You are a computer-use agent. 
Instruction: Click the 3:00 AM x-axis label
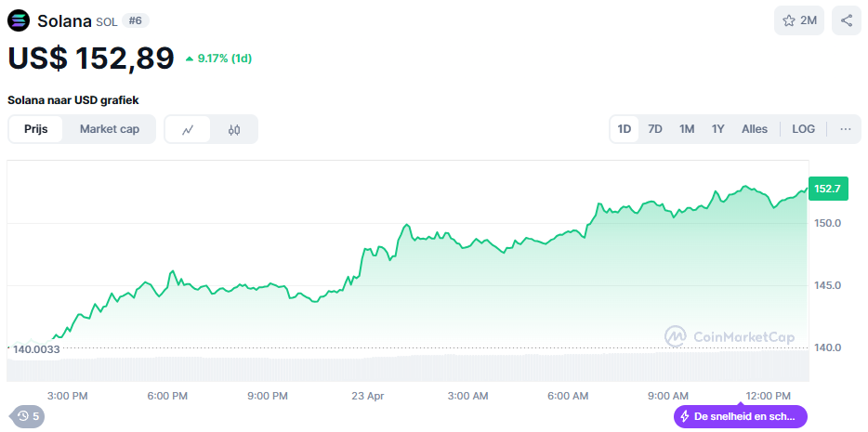(467, 396)
